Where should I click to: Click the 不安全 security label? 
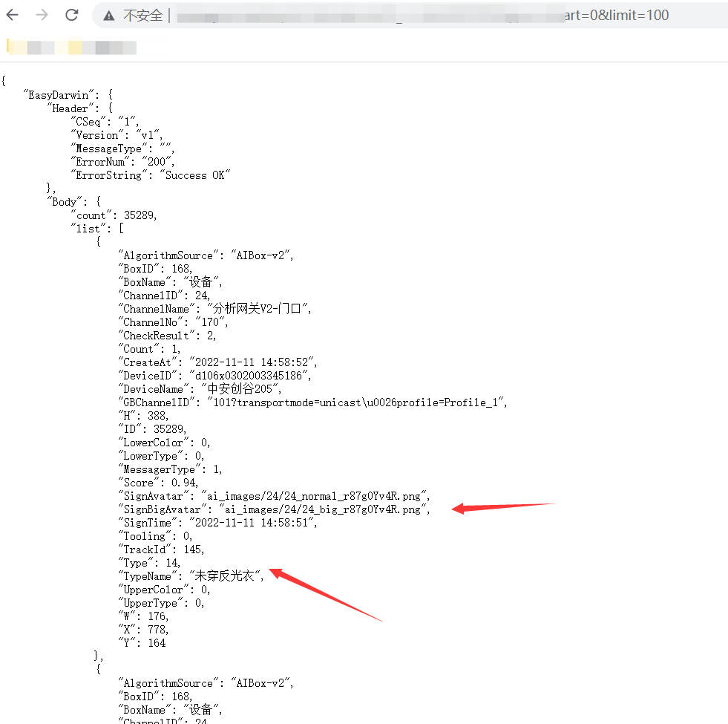(x=143, y=16)
